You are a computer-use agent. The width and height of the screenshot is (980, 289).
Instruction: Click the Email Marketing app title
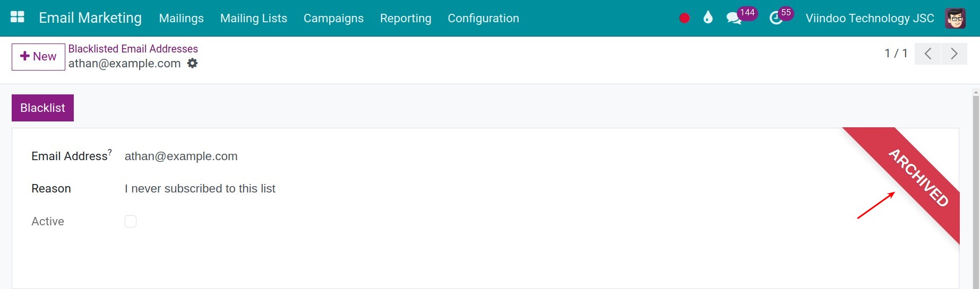tap(90, 17)
